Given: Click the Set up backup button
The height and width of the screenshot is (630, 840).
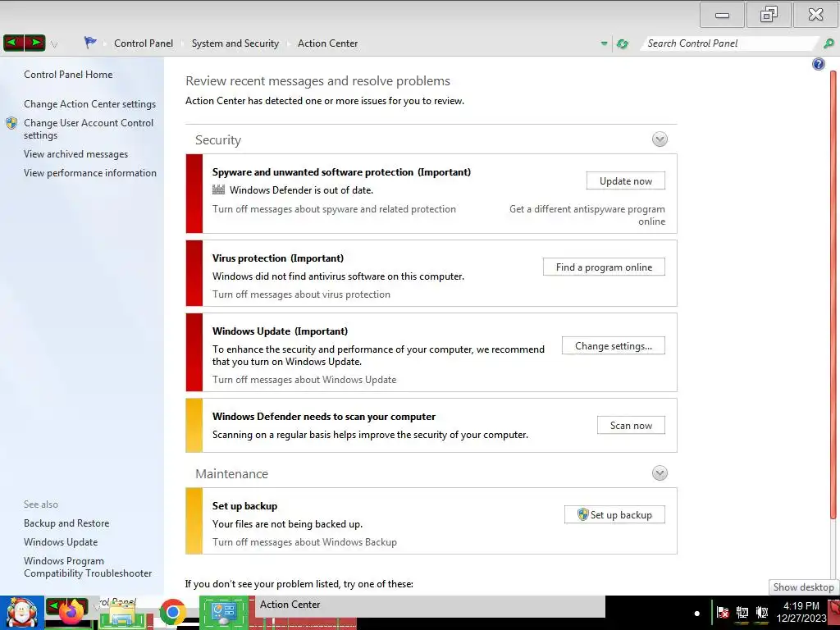Looking at the screenshot, I should (x=614, y=515).
